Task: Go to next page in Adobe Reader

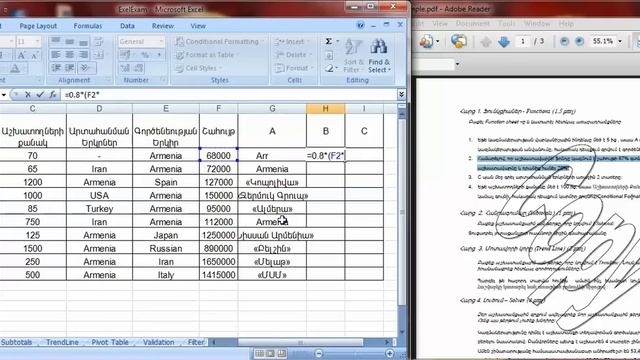Action: 504,41
